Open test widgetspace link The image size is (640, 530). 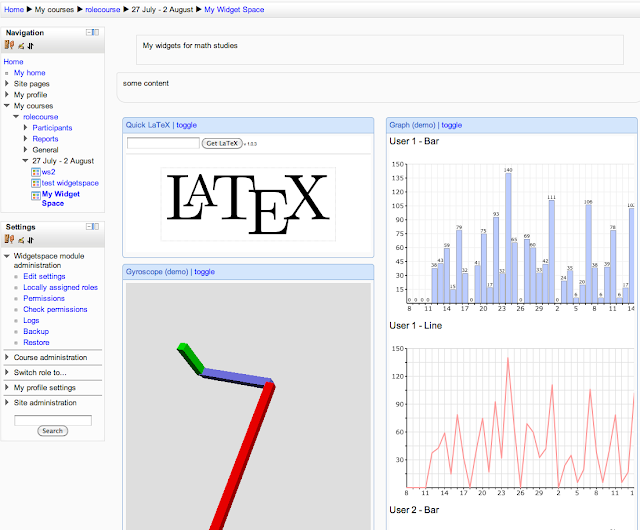click(x=70, y=183)
